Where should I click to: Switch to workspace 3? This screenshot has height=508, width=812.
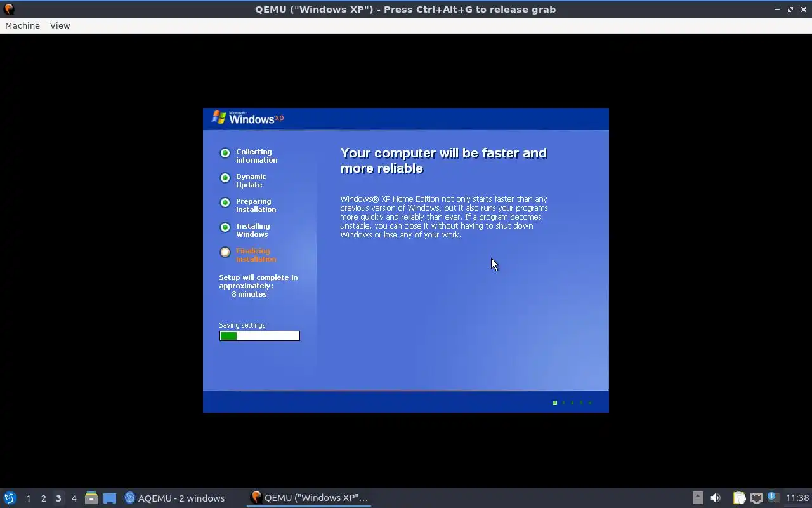click(58, 498)
